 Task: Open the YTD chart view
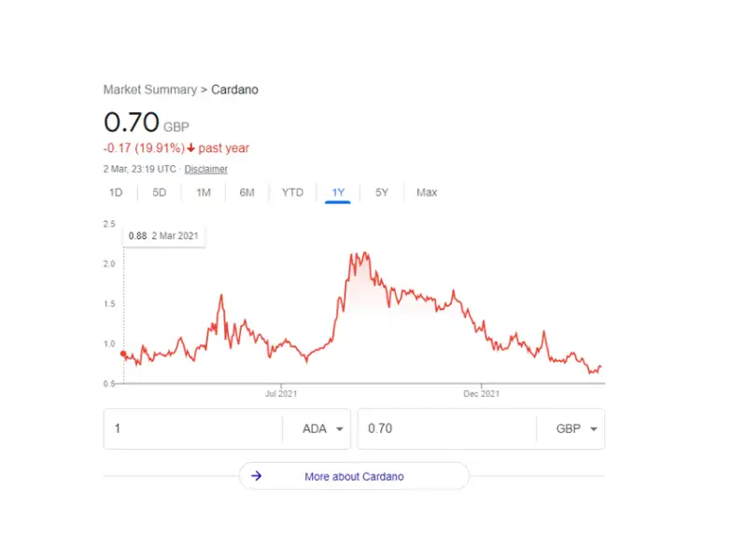pos(292,192)
